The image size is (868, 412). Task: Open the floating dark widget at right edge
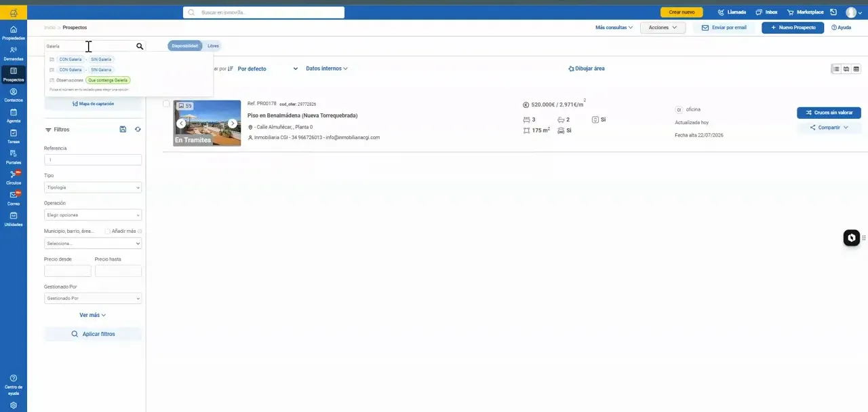click(852, 238)
